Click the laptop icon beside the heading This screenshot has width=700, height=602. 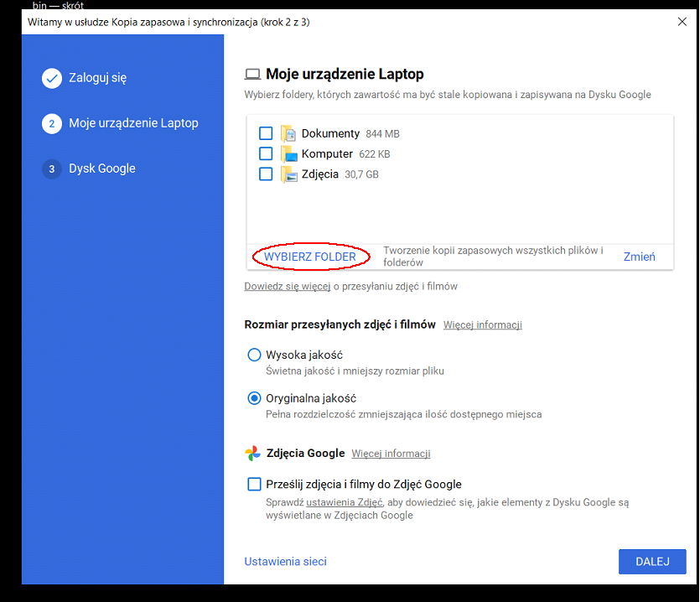coord(252,74)
